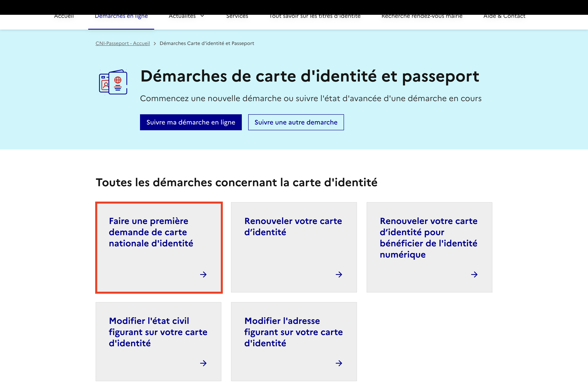588x382 pixels.
Task: Click the arrow on the Modifier l'état civil card
Action: [x=203, y=363]
